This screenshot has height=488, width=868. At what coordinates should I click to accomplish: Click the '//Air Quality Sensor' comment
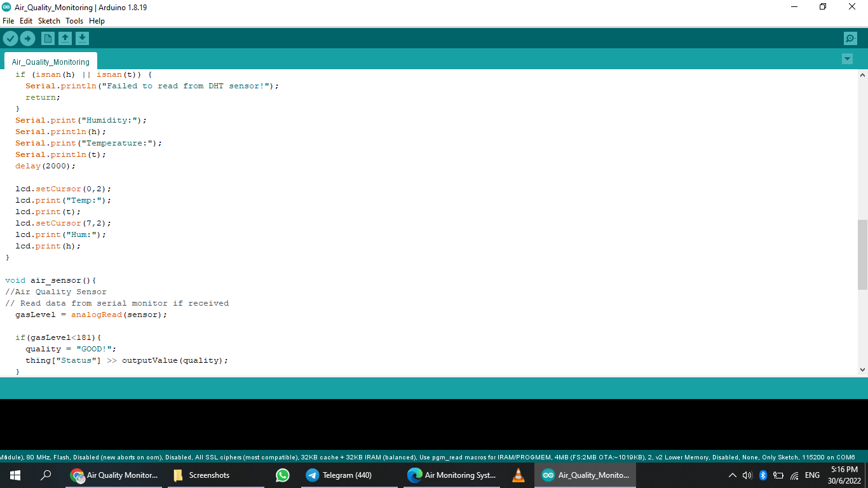(x=56, y=292)
